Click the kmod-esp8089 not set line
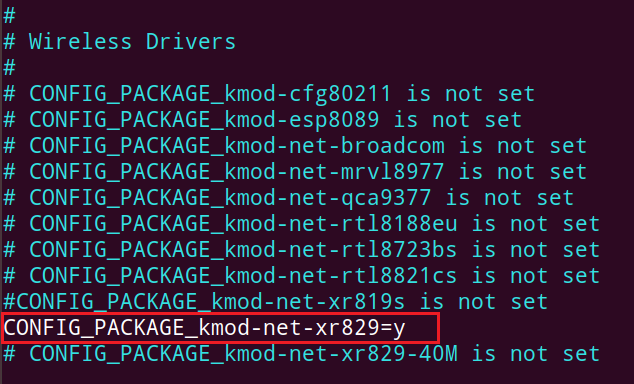Screen dimensions: 634x384 tap(262, 120)
